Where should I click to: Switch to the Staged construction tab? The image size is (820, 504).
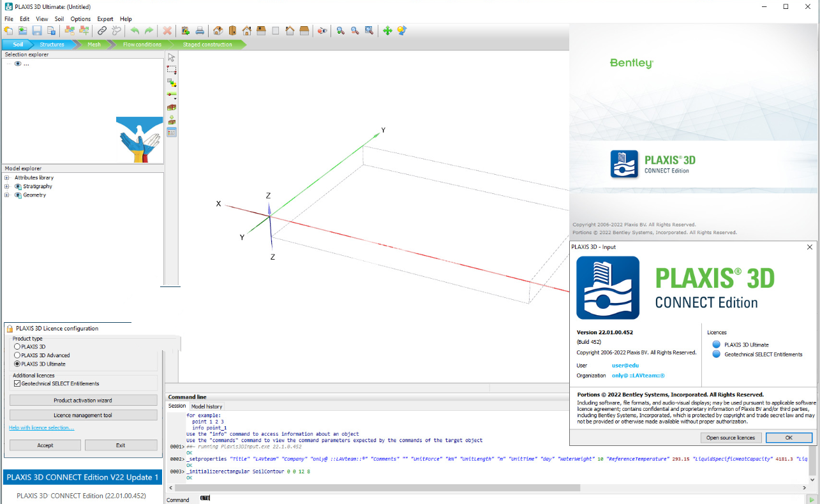(x=207, y=45)
